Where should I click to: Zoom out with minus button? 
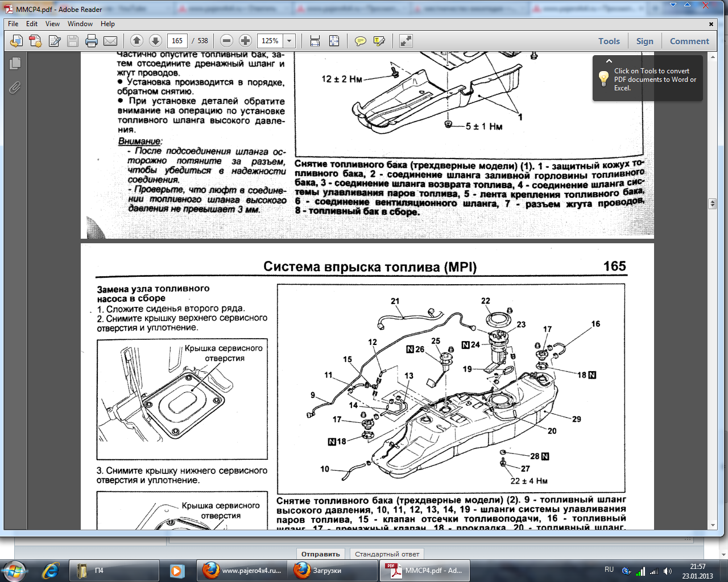[x=226, y=41]
